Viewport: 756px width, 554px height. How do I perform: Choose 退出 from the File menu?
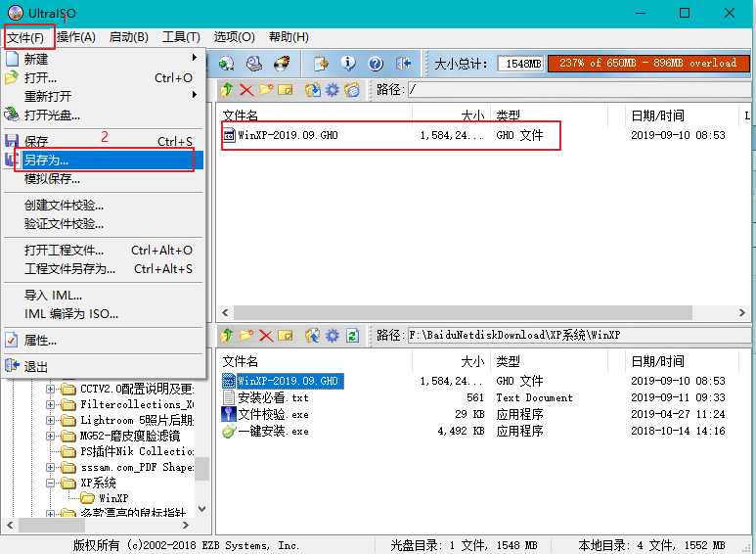pyautogui.click(x=104, y=367)
